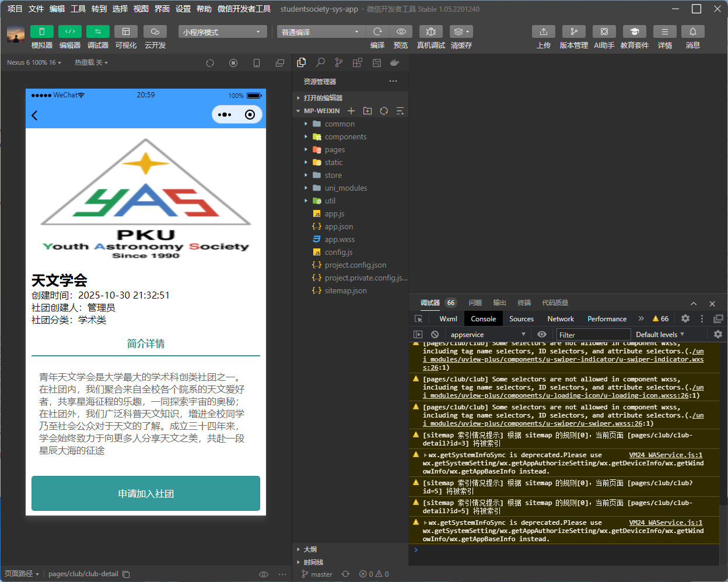This screenshot has width=728, height=582.
Task: Open the 可视化 visual layout tool
Action: click(x=126, y=31)
